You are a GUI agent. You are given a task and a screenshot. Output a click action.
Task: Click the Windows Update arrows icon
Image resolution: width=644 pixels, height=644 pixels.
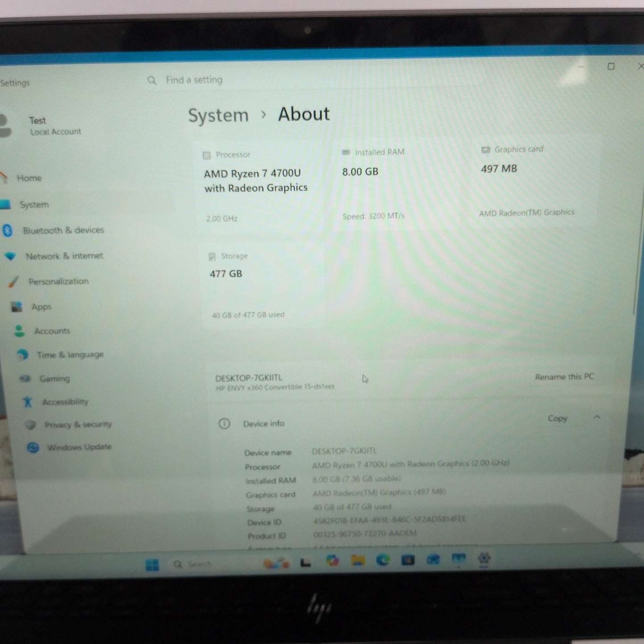pos(33,447)
